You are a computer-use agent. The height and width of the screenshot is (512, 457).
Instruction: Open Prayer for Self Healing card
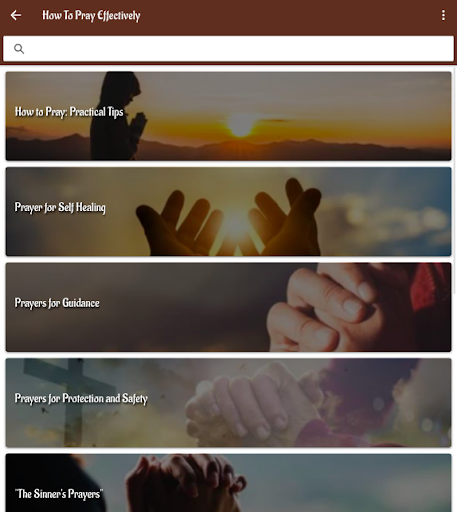(228, 212)
